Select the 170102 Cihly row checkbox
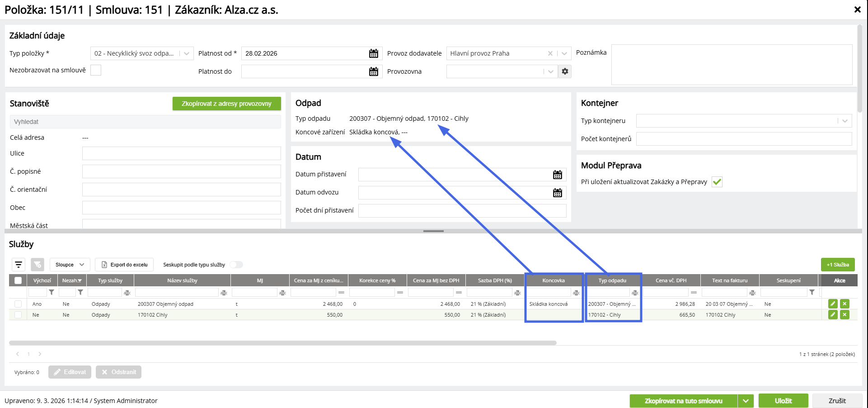 coord(18,315)
